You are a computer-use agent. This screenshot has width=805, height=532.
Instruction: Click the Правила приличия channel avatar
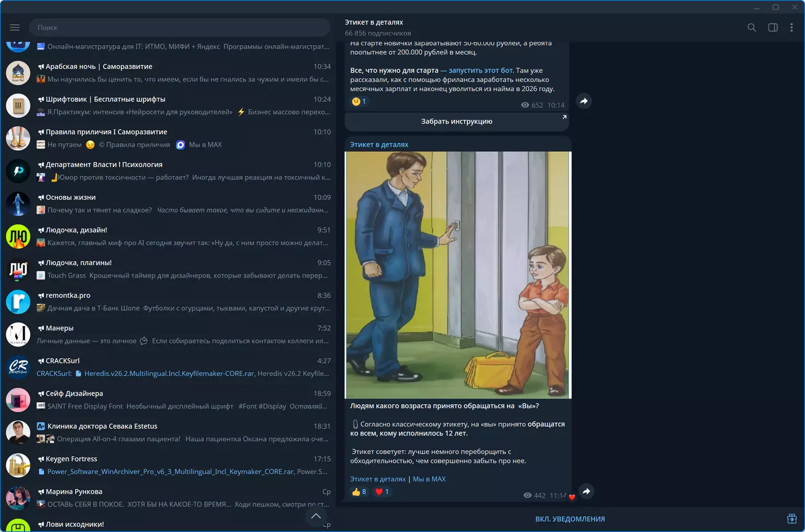18,138
